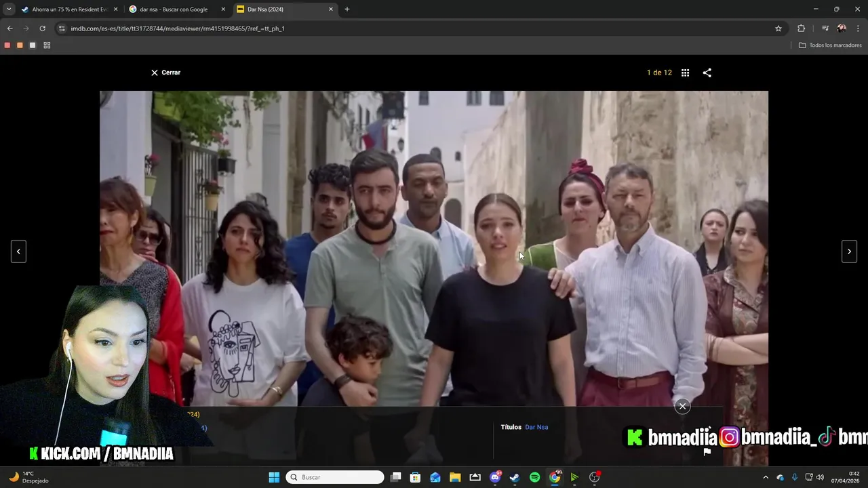Reload the IMDb page
This screenshot has height=488, width=868.
(x=42, y=28)
